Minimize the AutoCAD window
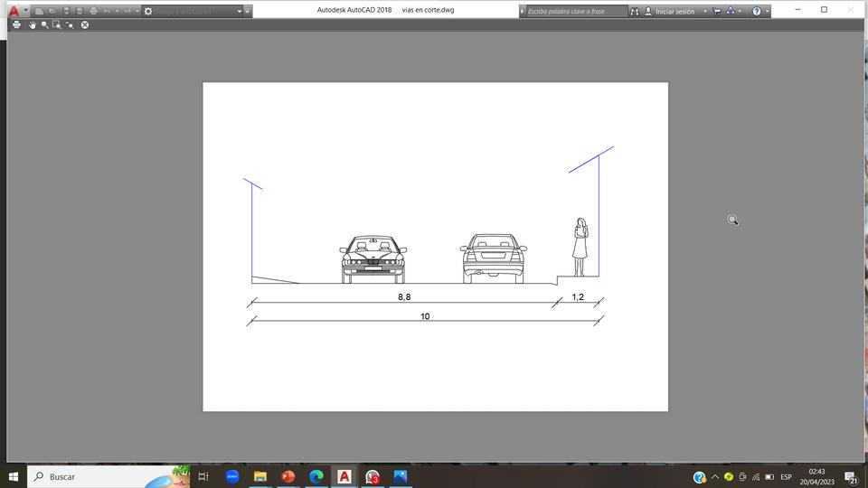Screen dimensions: 868x488 797,9
